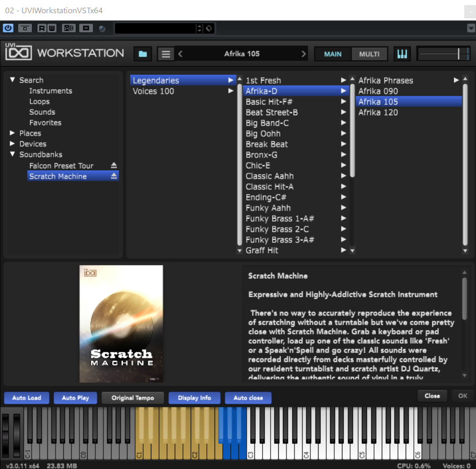Load the Afrika 120 preset
This screenshot has width=476, height=469.
point(409,112)
